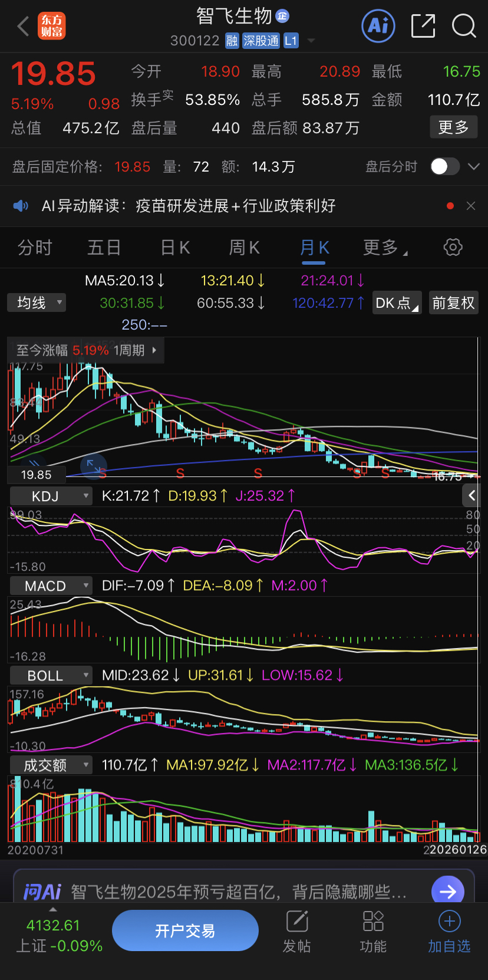Expand the index ticker up arrow

53,909
